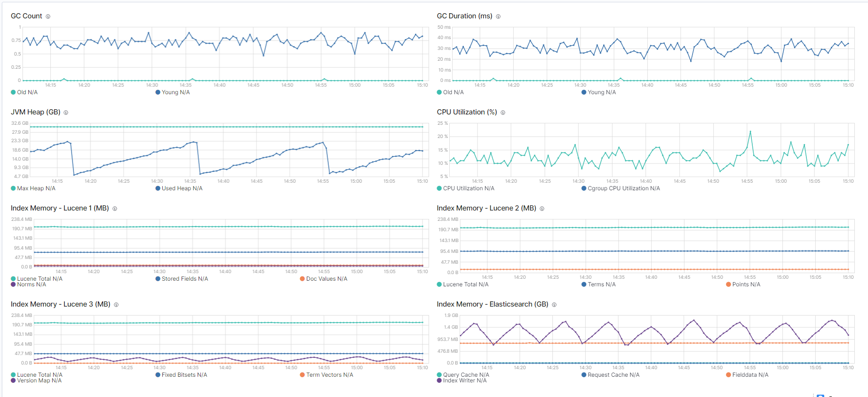Click info icon for Index Memory - Lucene 3

[x=116, y=305]
